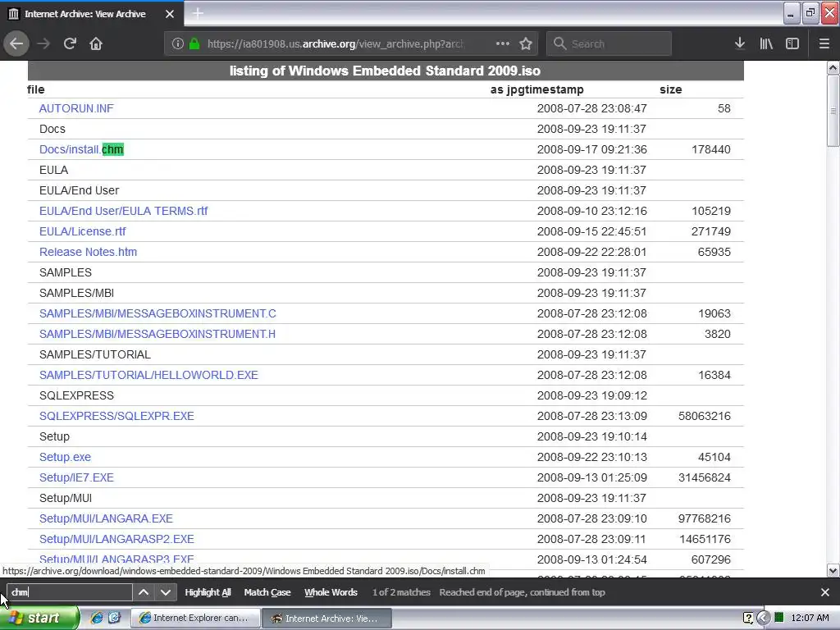Select the Internet Archive: View Archive tab
The height and width of the screenshot is (630, 840).
click(92, 14)
